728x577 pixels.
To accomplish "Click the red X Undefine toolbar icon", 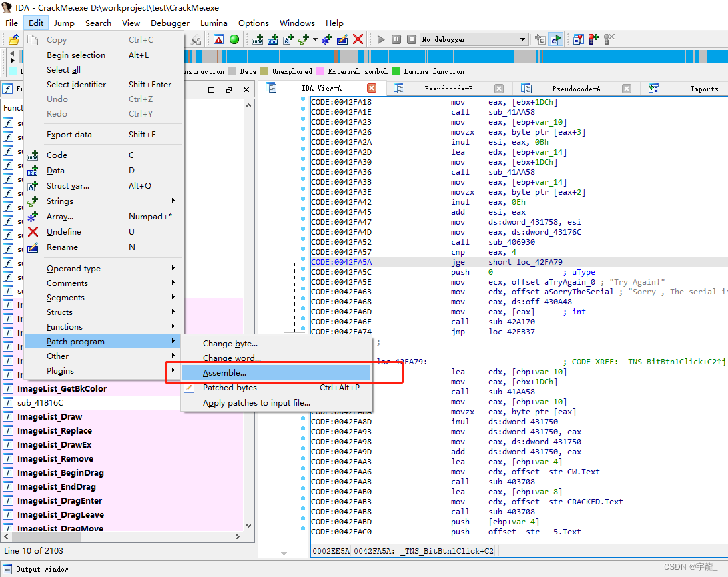I will 358,39.
